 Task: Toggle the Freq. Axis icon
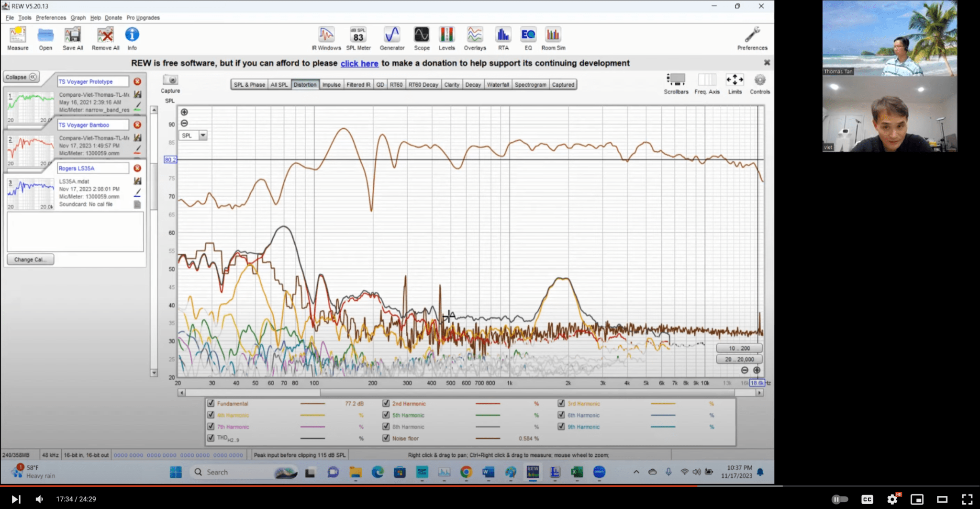point(707,80)
